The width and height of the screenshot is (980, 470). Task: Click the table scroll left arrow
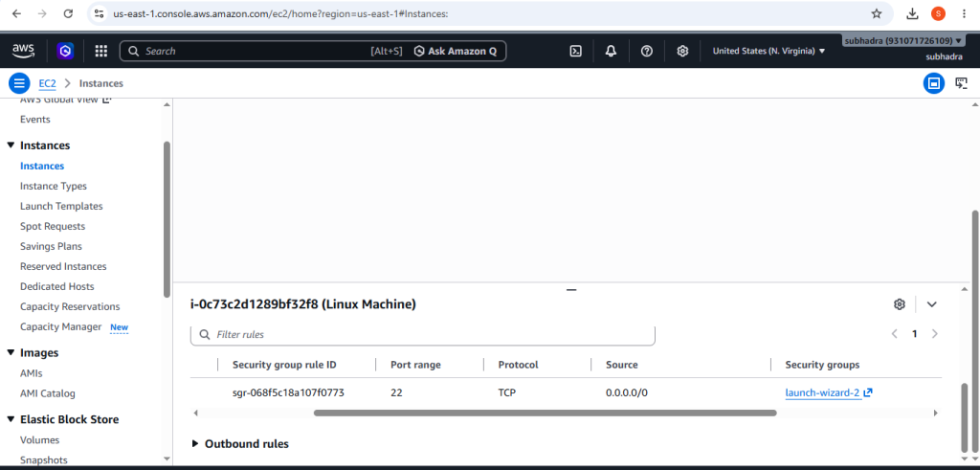(x=195, y=414)
